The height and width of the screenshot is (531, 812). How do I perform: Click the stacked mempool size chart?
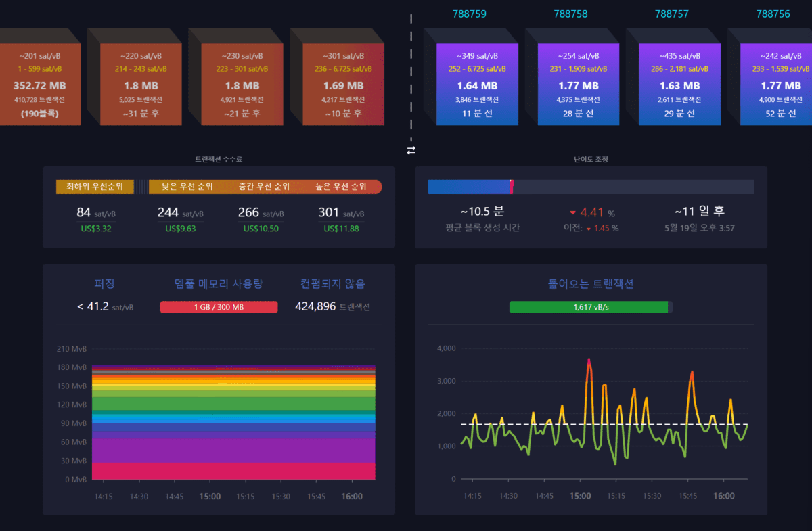coord(233,422)
